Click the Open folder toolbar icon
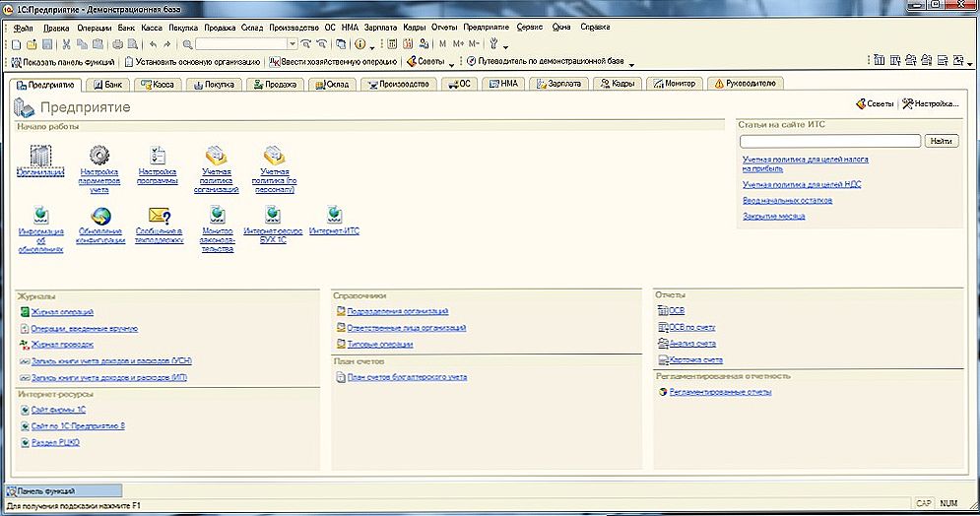 click(32, 44)
